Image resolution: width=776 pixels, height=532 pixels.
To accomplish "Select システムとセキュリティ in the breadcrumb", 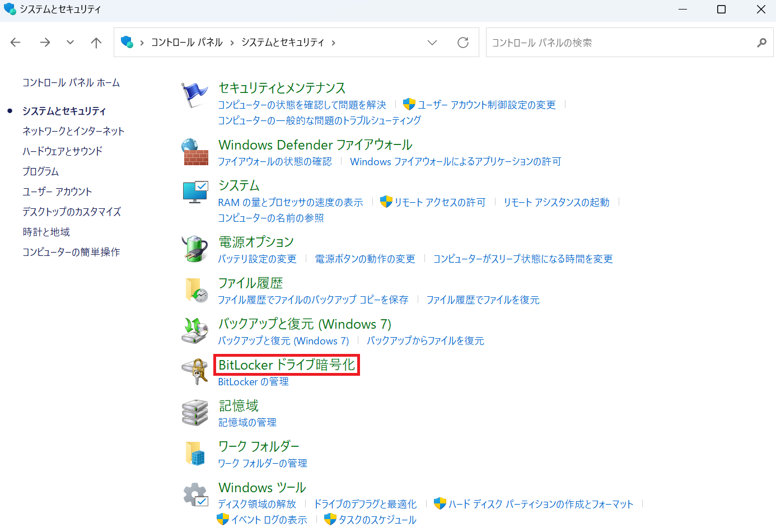I will pyautogui.click(x=283, y=43).
